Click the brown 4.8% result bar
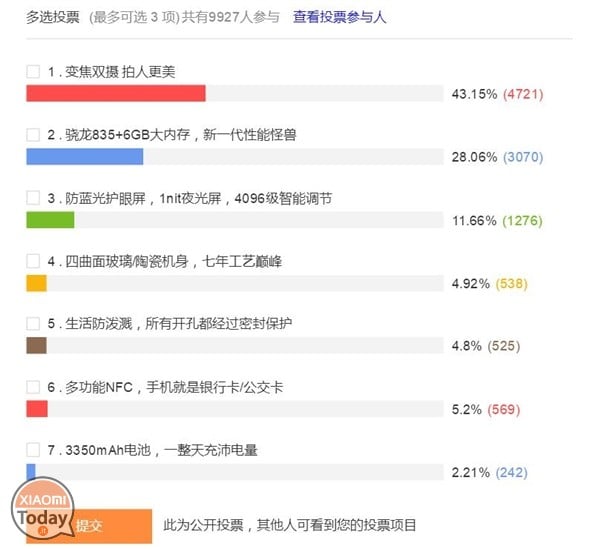 pyautogui.click(x=36, y=346)
